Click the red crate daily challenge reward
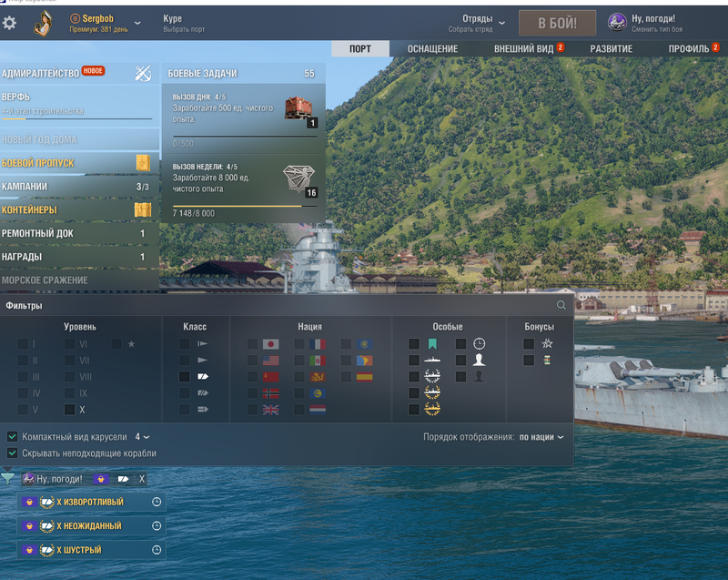Screen dimensions: 728x580 pos(298,107)
